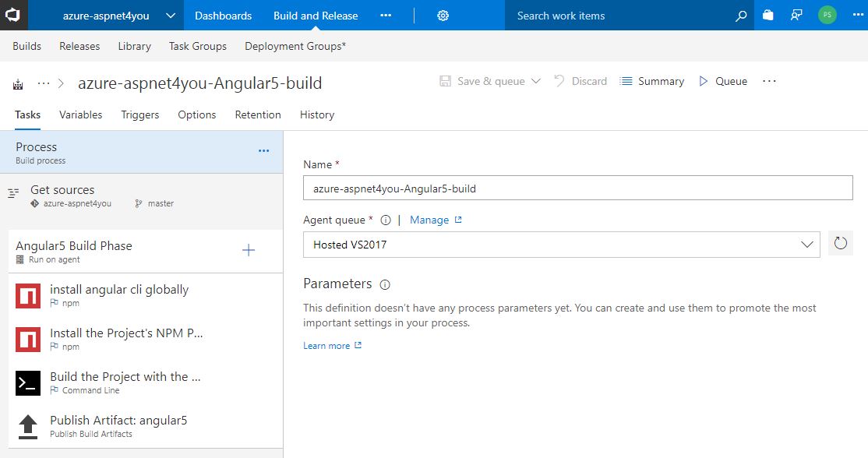Show more hubs via top ellipsis

[x=386, y=16]
